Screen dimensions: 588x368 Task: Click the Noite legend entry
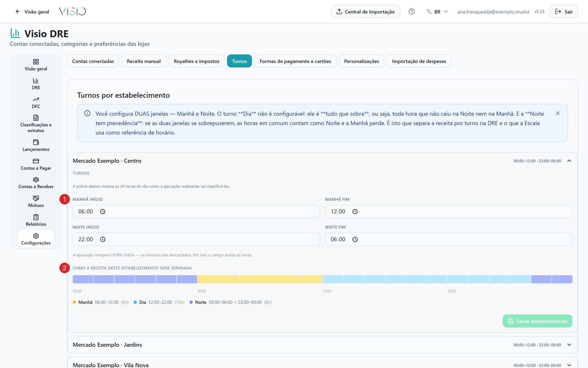[230, 302]
